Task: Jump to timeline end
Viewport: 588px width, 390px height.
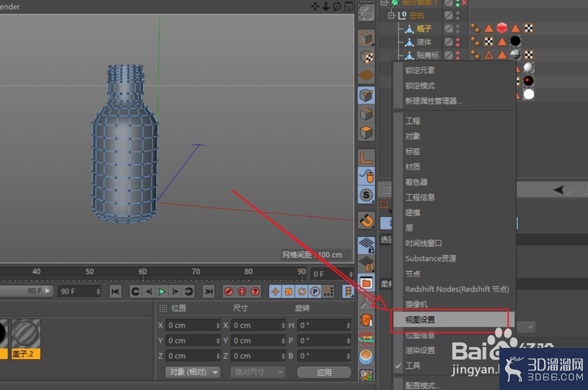Action: click(208, 291)
